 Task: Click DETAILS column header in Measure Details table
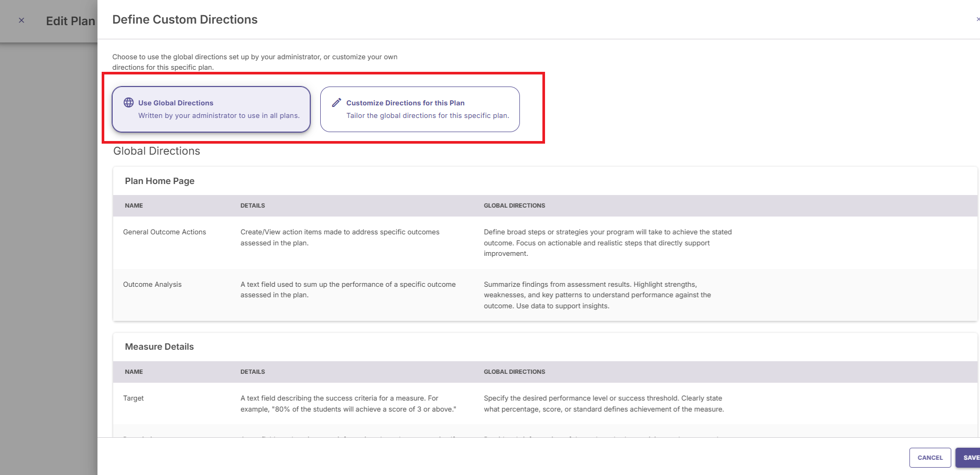coord(253,372)
